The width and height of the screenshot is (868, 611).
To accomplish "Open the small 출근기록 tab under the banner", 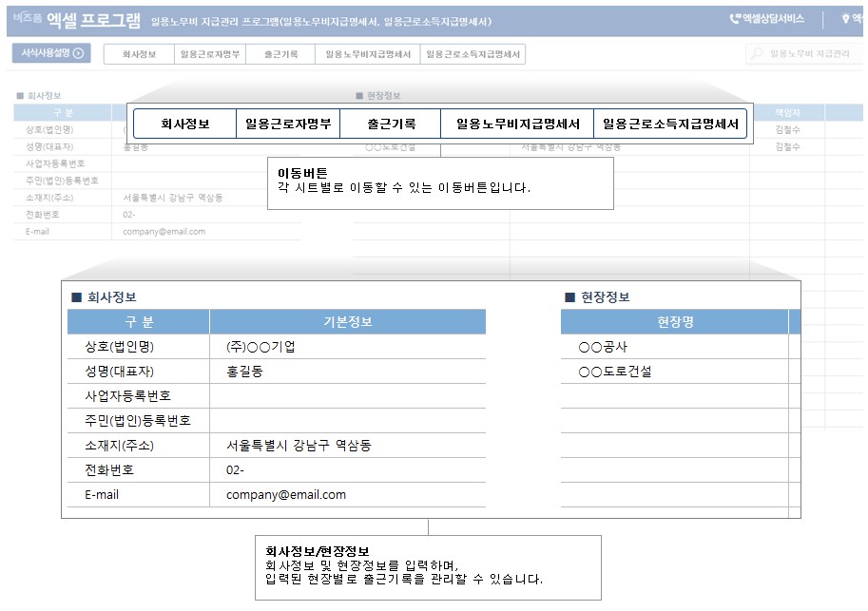I will [280, 54].
